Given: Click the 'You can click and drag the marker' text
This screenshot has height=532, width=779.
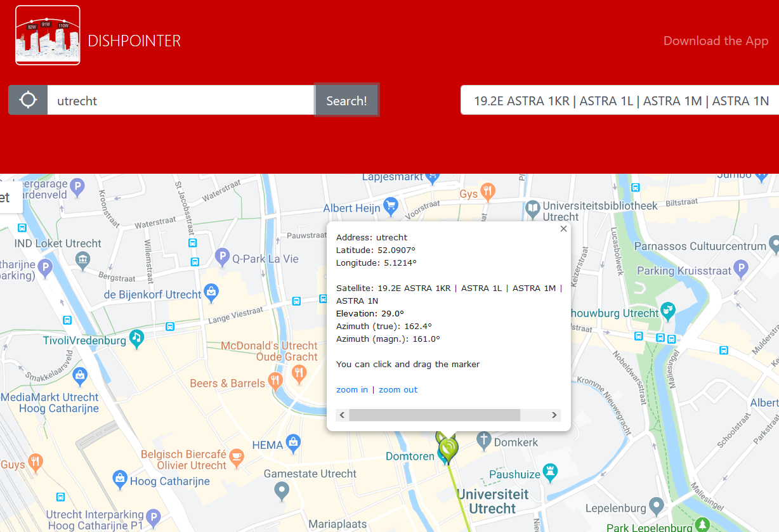Looking at the screenshot, I should pyautogui.click(x=408, y=364).
